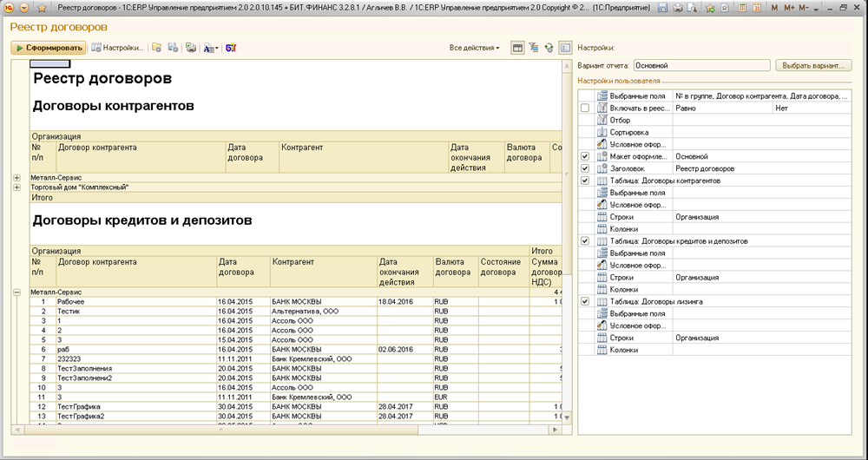Click the print report icon in toolbar
The height and width of the screenshot is (460, 868).
[190, 48]
